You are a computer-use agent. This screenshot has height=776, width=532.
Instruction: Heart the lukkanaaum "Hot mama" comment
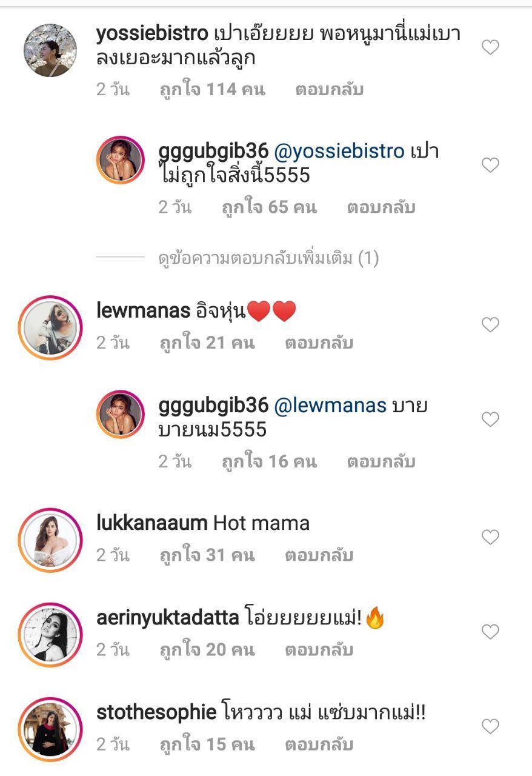(490, 537)
